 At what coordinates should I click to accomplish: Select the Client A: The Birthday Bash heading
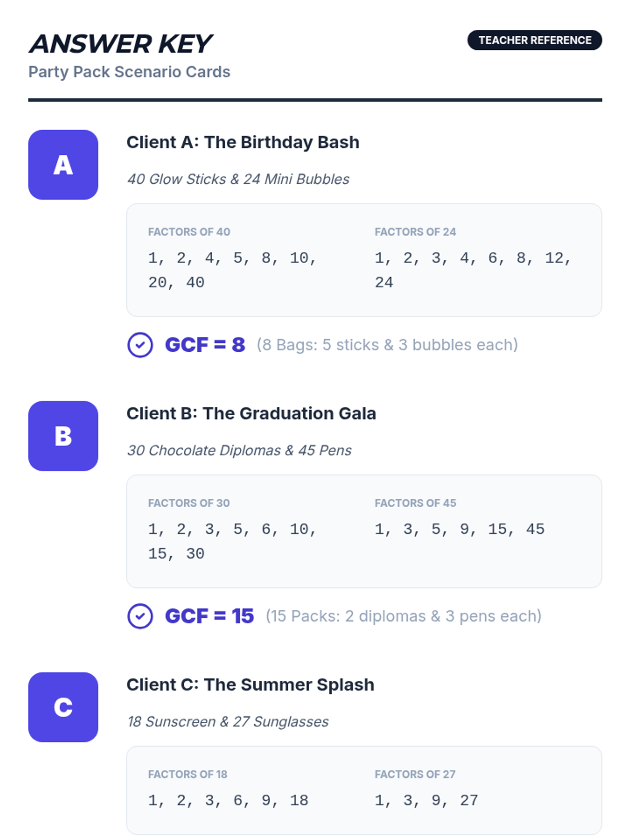(243, 142)
